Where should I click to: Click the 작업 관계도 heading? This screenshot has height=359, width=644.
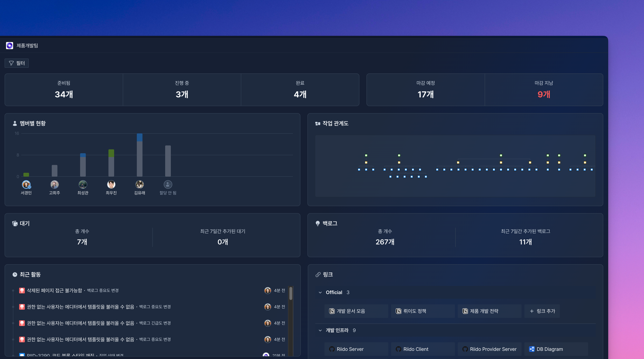tap(335, 123)
